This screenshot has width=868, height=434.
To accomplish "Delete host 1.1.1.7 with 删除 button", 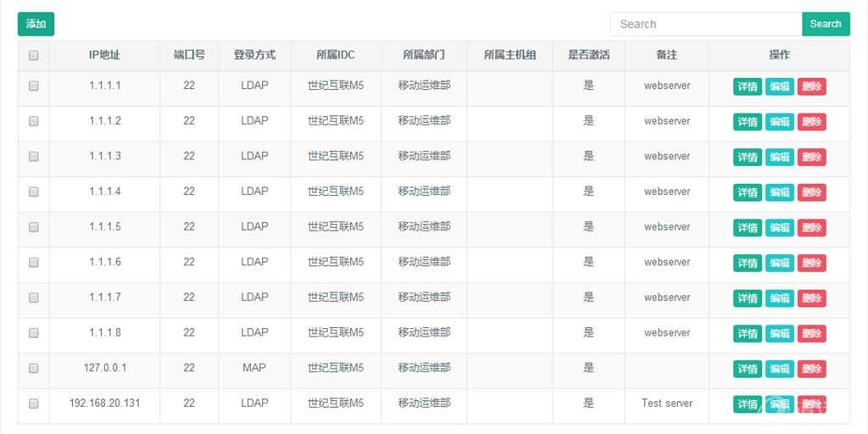I will click(811, 298).
